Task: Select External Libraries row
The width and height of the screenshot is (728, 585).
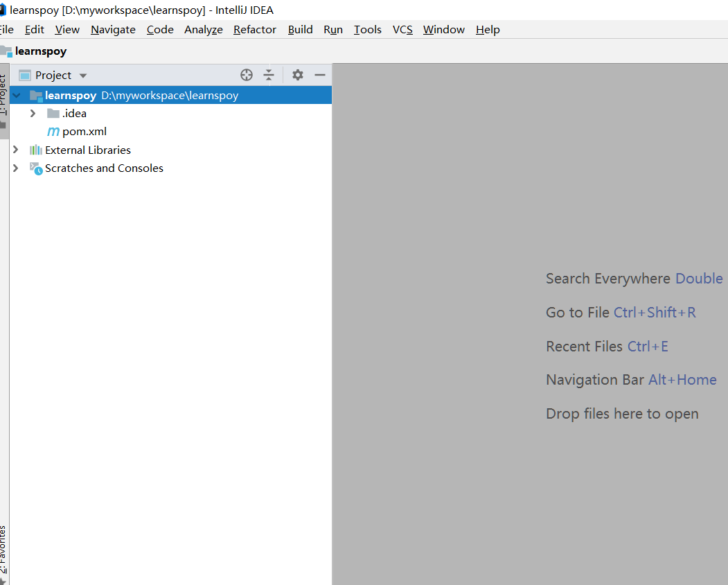Action: click(x=170, y=150)
